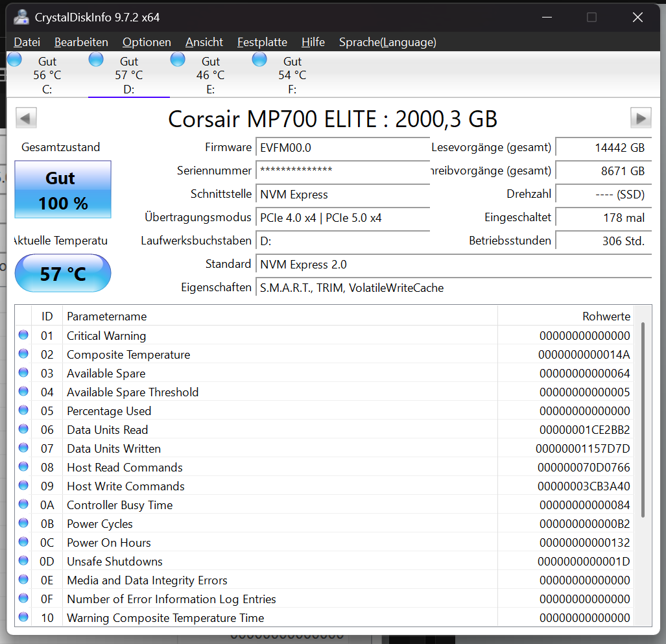The image size is (666, 644).
Task: Select raw value 00000001CE2BB2
Action: pos(584,430)
